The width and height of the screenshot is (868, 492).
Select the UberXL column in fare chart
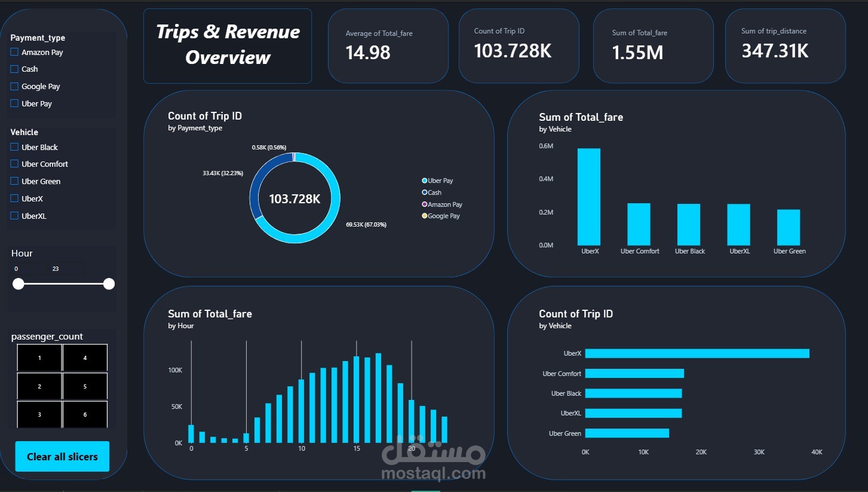click(x=738, y=225)
